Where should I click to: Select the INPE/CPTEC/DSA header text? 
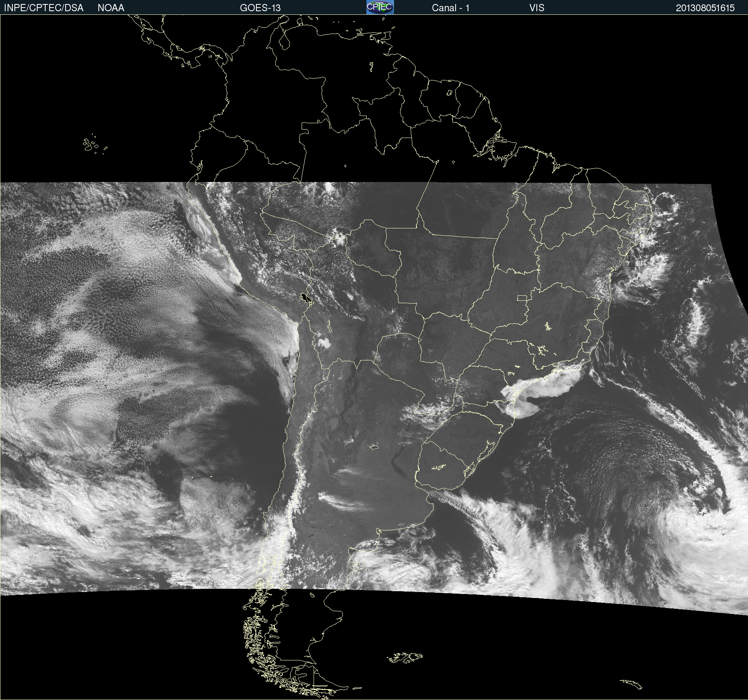44,8
